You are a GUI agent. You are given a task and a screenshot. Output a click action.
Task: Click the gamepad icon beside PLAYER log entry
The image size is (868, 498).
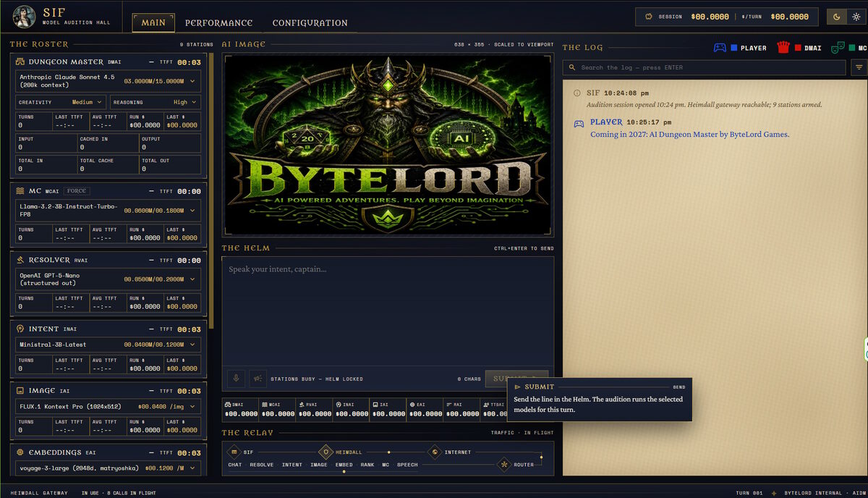579,123
